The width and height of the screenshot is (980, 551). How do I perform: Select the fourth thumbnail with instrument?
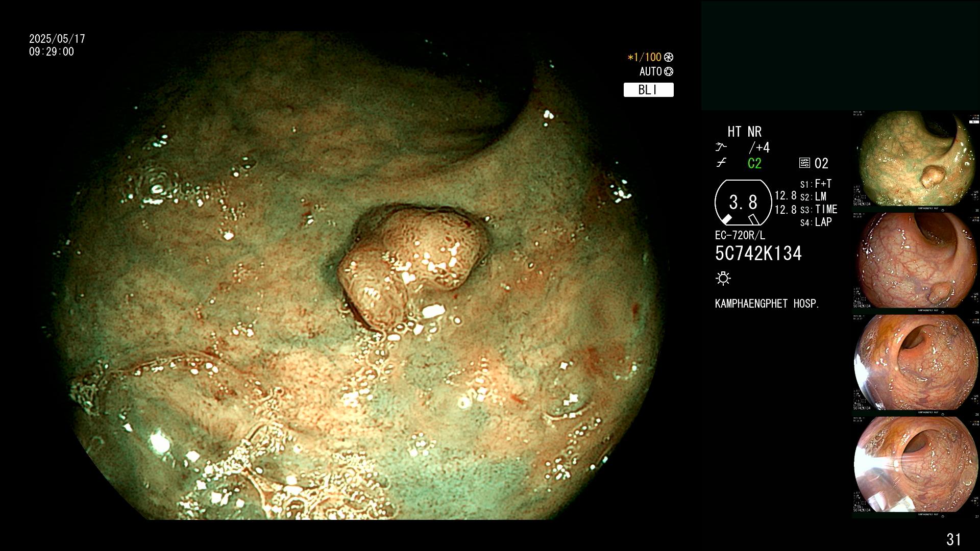916,465
